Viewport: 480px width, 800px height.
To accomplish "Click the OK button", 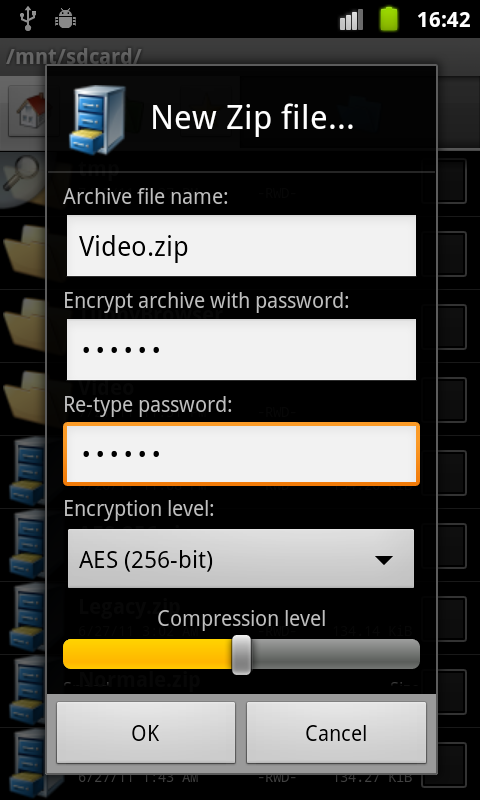I will point(146,733).
